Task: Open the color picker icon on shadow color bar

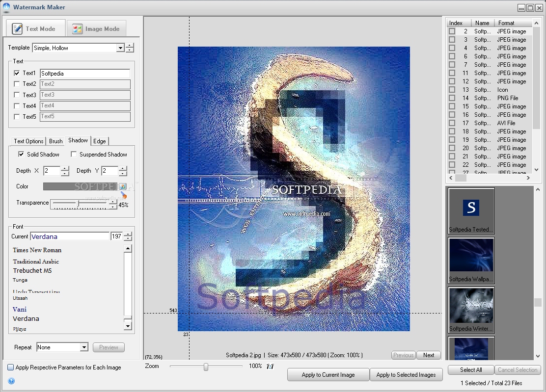Action: coord(123,186)
